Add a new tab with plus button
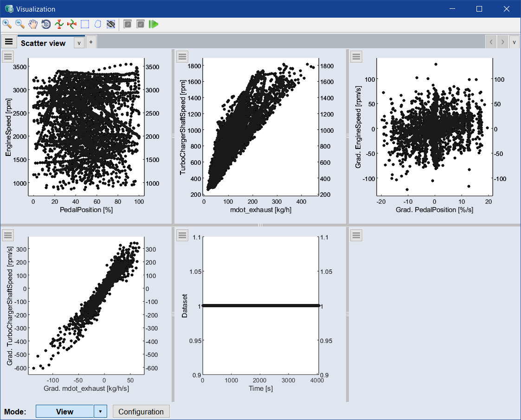 91,42
